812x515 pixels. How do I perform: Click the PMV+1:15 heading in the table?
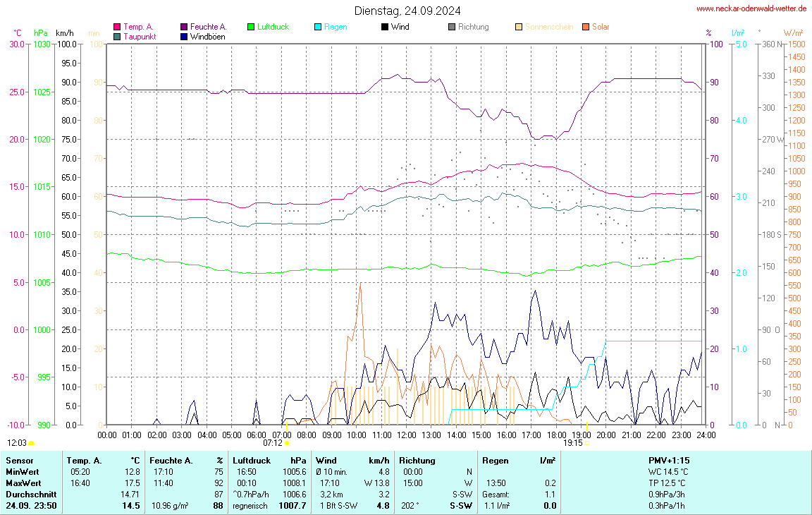[x=669, y=460]
